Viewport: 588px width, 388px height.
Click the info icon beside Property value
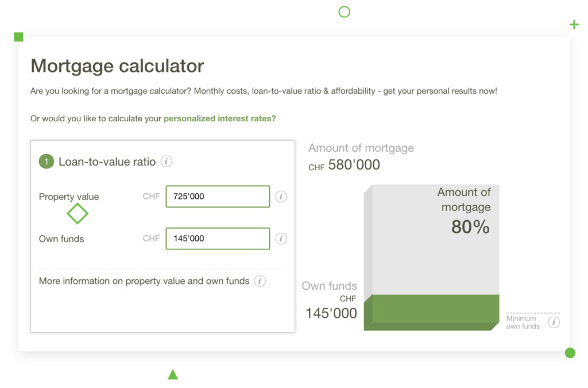click(x=281, y=196)
